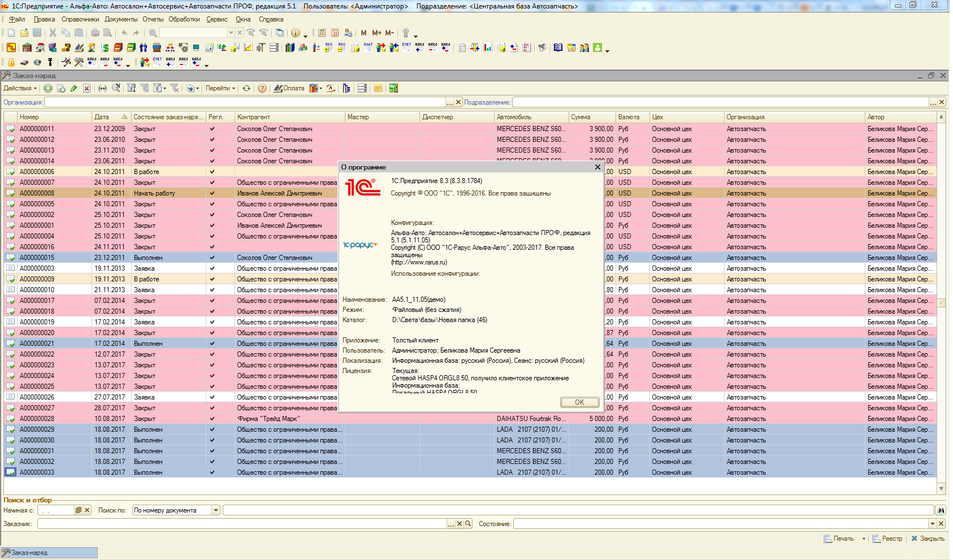The image size is (953, 560).
Task: Open Организация selection ellipsis button
Action: (450, 102)
